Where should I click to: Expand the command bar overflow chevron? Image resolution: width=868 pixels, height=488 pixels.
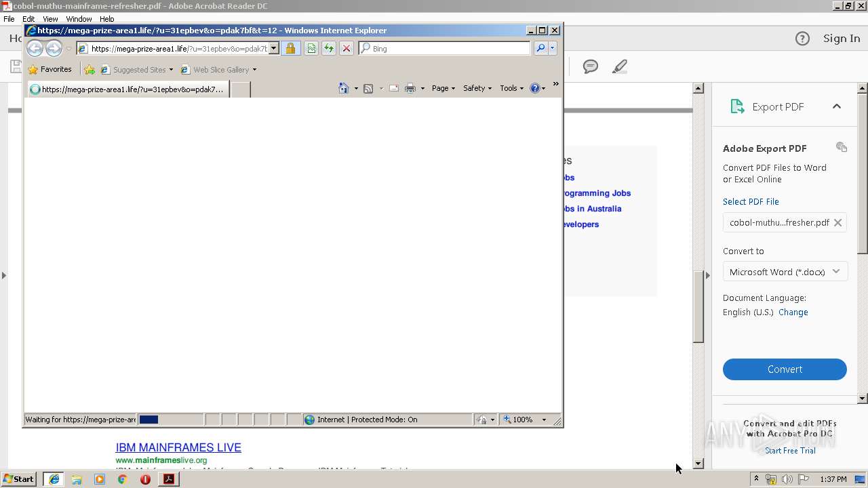pos(555,84)
